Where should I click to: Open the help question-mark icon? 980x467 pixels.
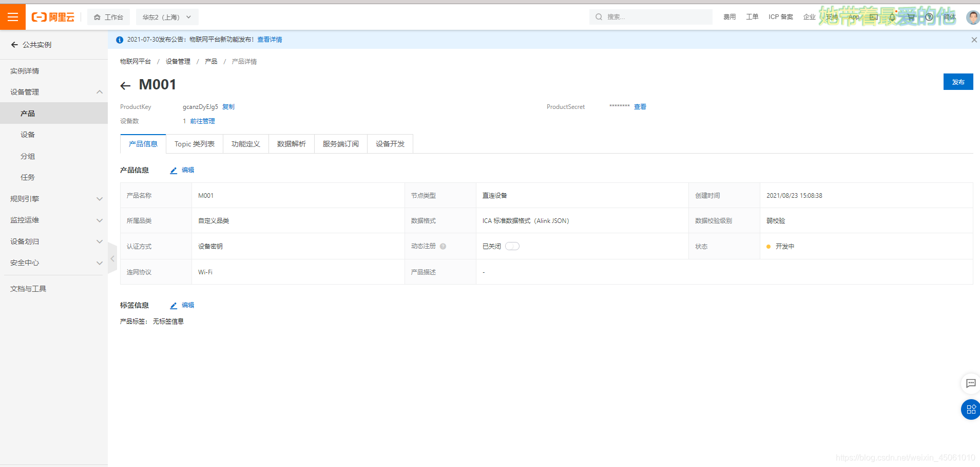point(929,16)
